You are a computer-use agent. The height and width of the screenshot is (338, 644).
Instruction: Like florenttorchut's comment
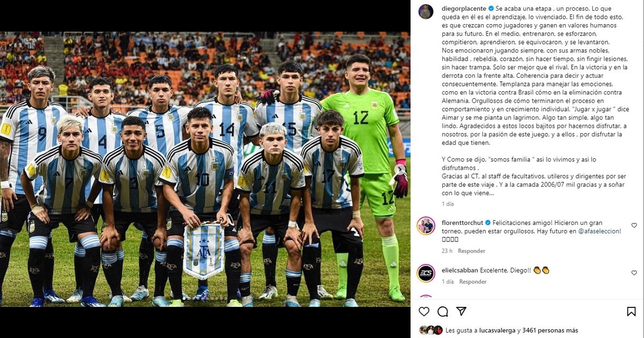(634, 226)
